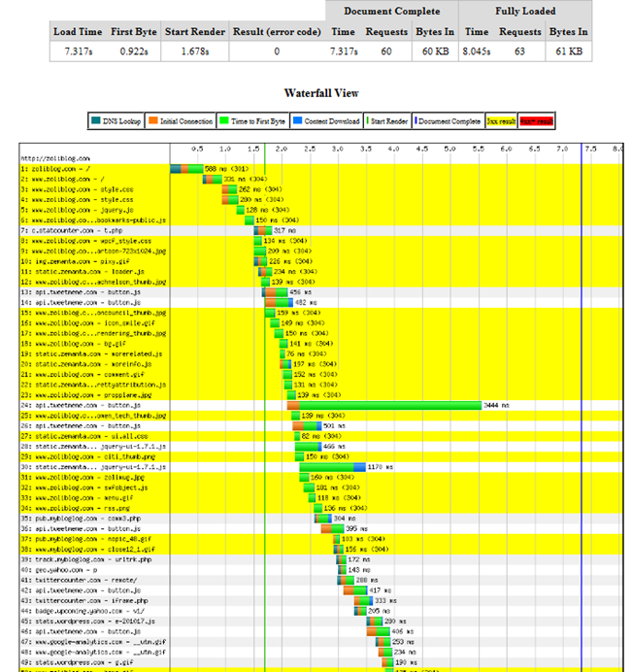This screenshot has width=632, height=672.
Task: Select request 16: icon_smile.gif row
Action: pyautogui.click(x=321, y=323)
